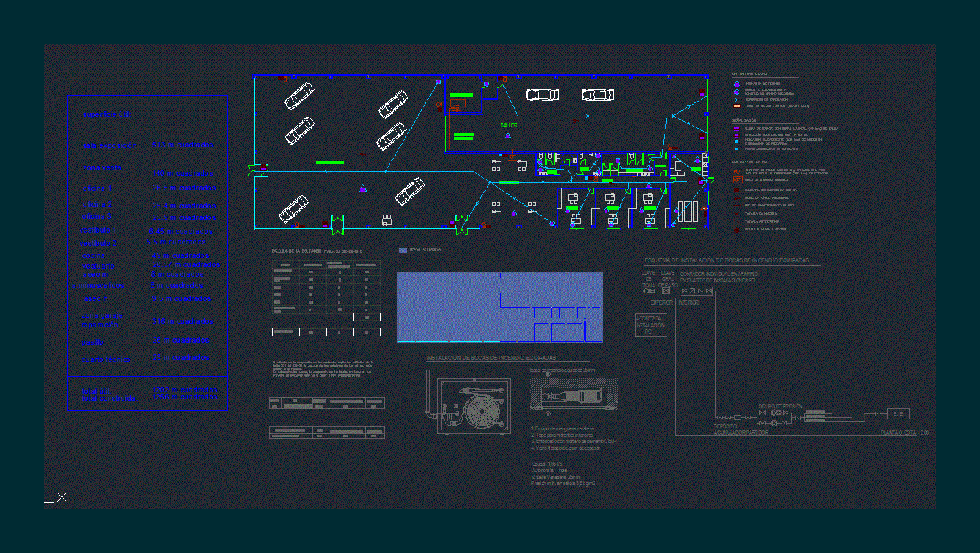Select the '1202 m cuadrados' total value
This screenshot has height=553, width=980.
click(185, 390)
